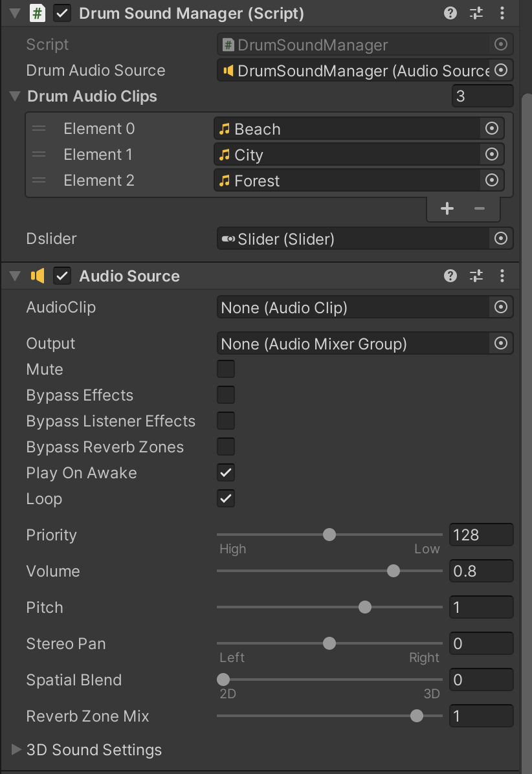Disable Play On Awake checkbox
532x774 pixels.
coord(226,473)
